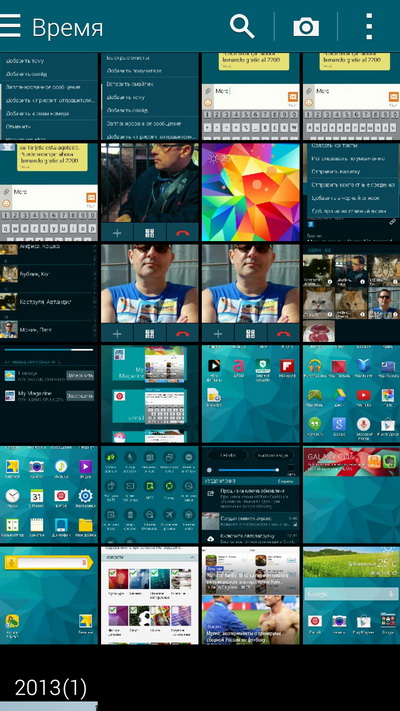
Task: Open the quick settings toggles grid screenshot
Action: click(150, 495)
